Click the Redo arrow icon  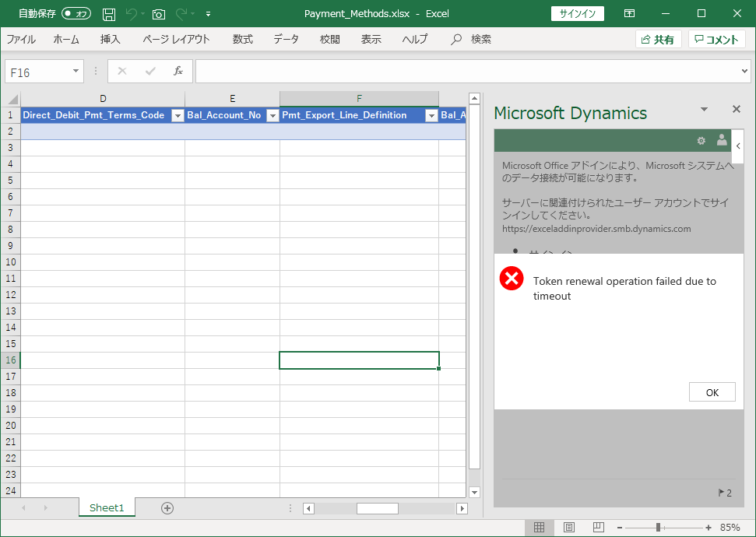click(181, 14)
